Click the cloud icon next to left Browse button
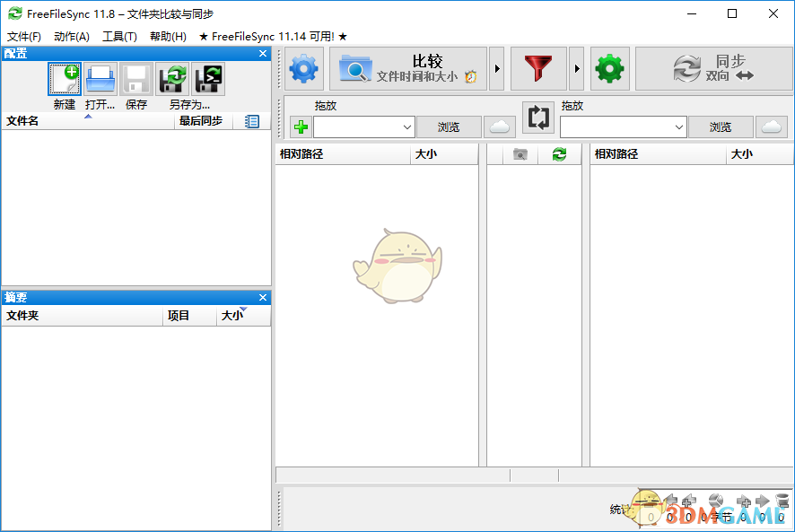The image size is (795, 532). (499, 126)
